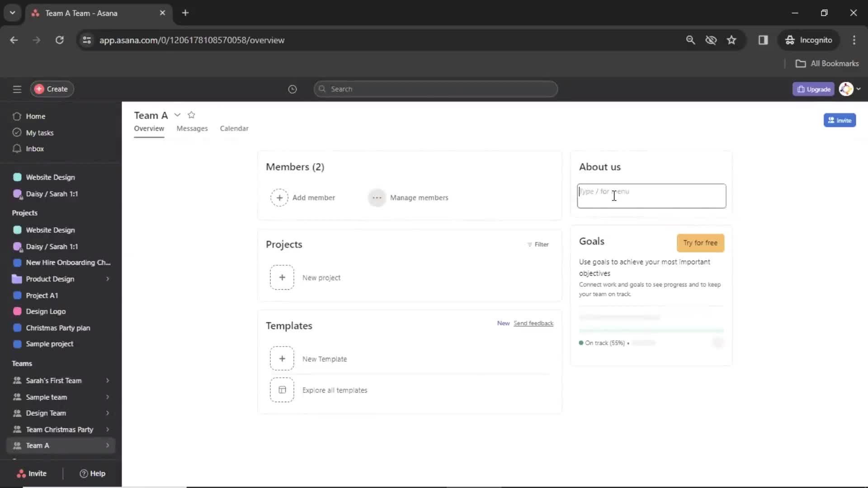Click the recents/history clock icon

[292, 89]
